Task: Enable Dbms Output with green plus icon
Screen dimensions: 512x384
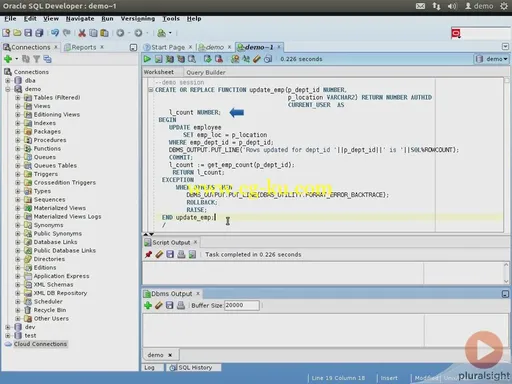Action: click(x=148, y=305)
